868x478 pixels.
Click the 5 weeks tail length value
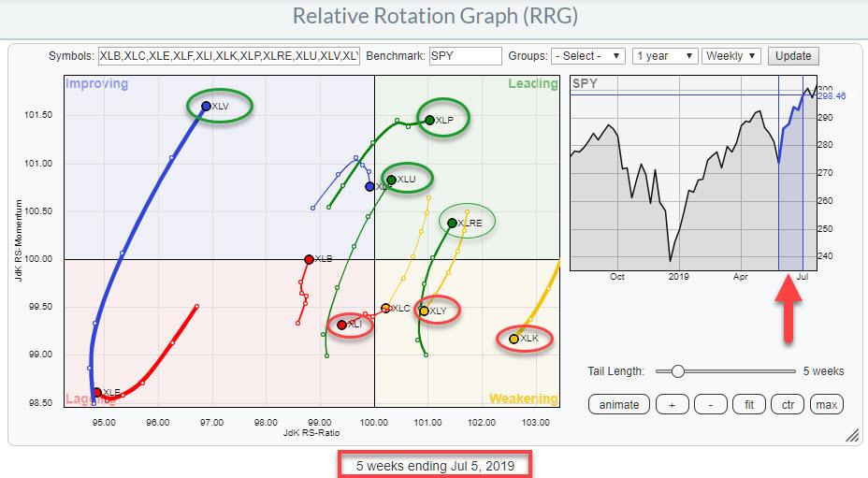click(824, 371)
